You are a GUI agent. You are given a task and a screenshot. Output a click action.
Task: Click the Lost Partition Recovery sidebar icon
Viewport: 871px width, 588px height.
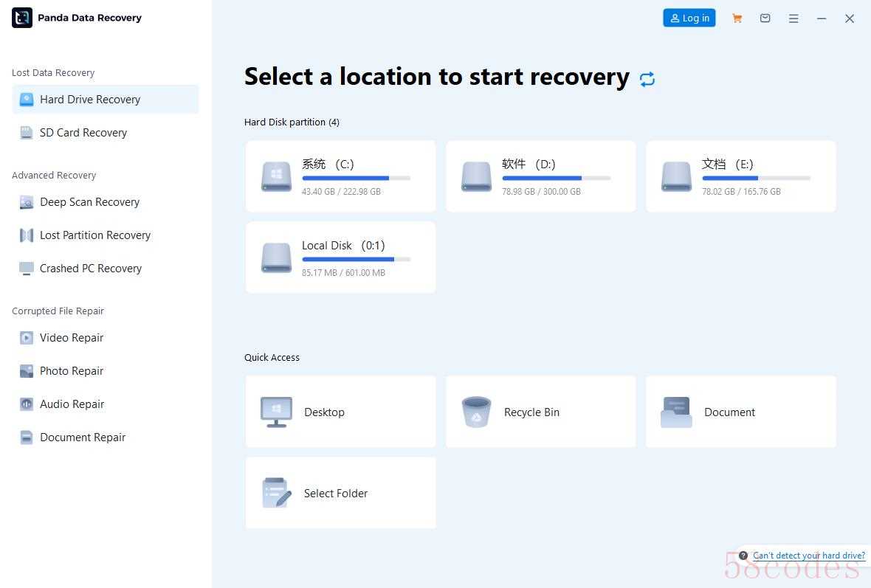coord(26,235)
